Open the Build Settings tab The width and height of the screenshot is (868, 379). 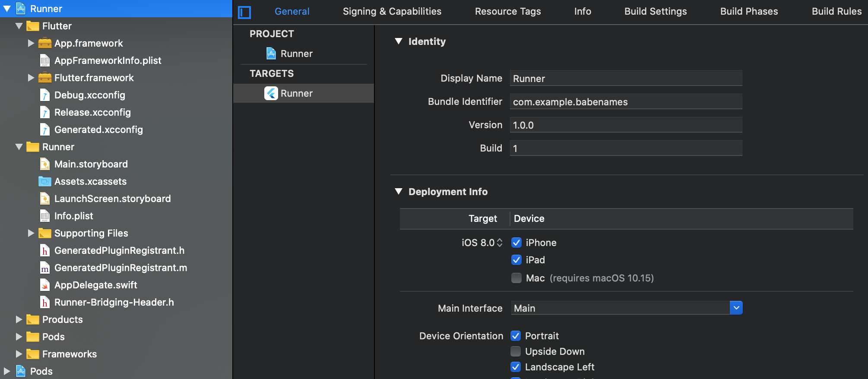pyautogui.click(x=656, y=12)
